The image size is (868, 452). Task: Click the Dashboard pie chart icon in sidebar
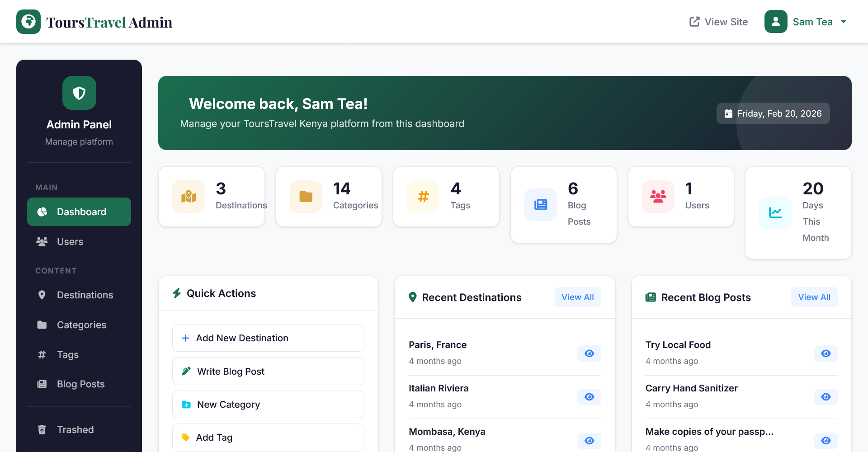tap(42, 212)
